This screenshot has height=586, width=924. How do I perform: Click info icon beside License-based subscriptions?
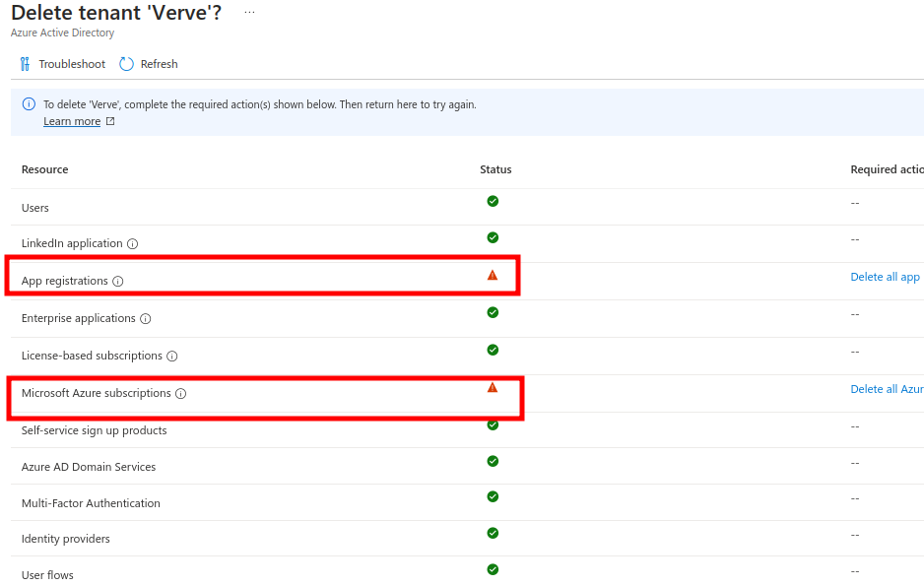[x=172, y=357]
